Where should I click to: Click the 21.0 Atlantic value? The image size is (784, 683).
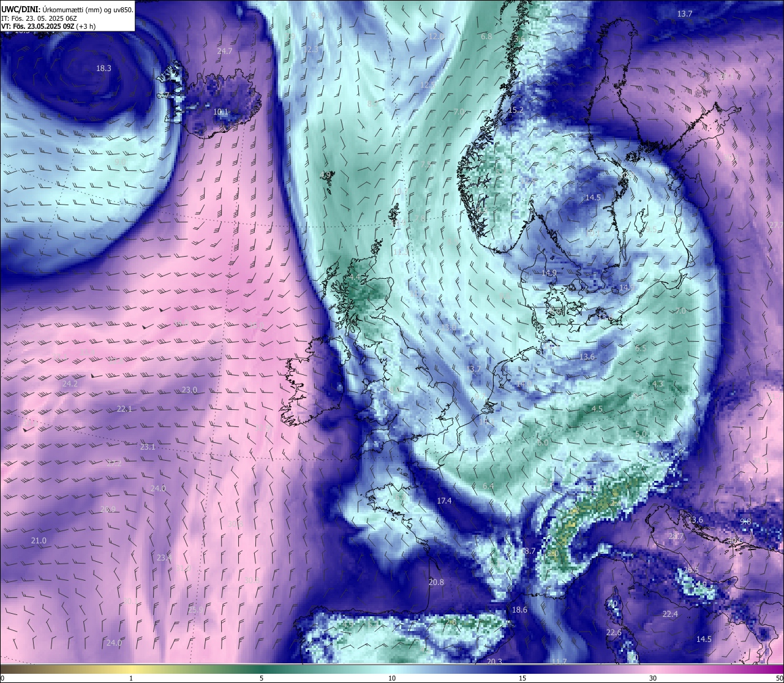[39, 540]
